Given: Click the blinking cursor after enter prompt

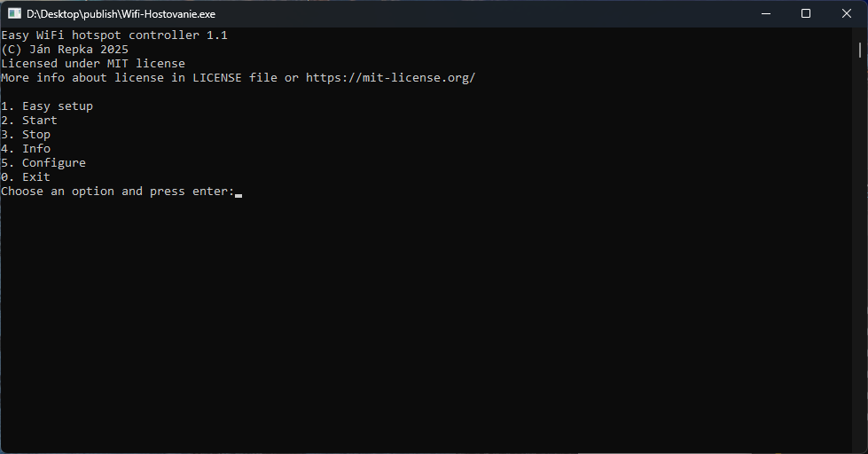Looking at the screenshot, I should [239, 195].
